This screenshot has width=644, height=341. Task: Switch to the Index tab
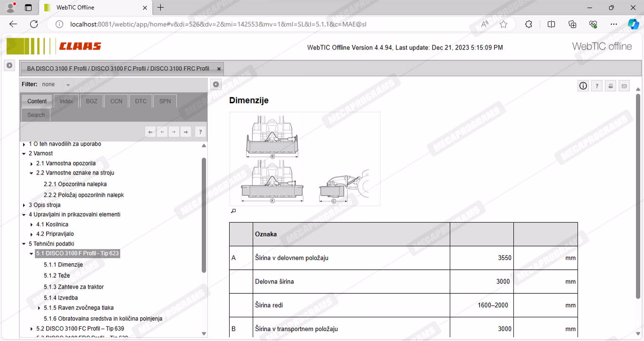[x=66, y=101]
